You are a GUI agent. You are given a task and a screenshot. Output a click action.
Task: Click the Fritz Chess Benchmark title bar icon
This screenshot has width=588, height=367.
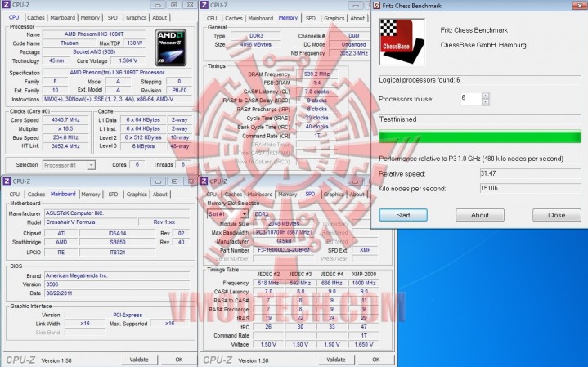(x=377, y=6)
